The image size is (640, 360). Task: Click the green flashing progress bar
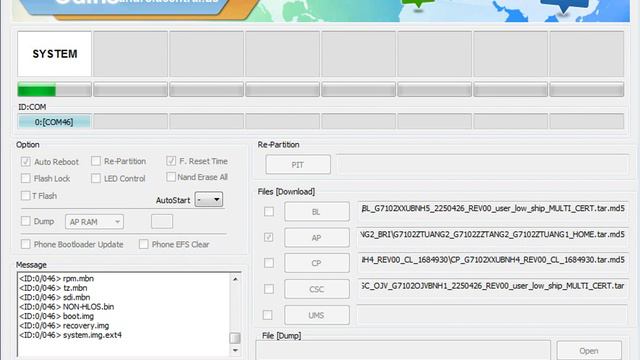pos(54,89)
